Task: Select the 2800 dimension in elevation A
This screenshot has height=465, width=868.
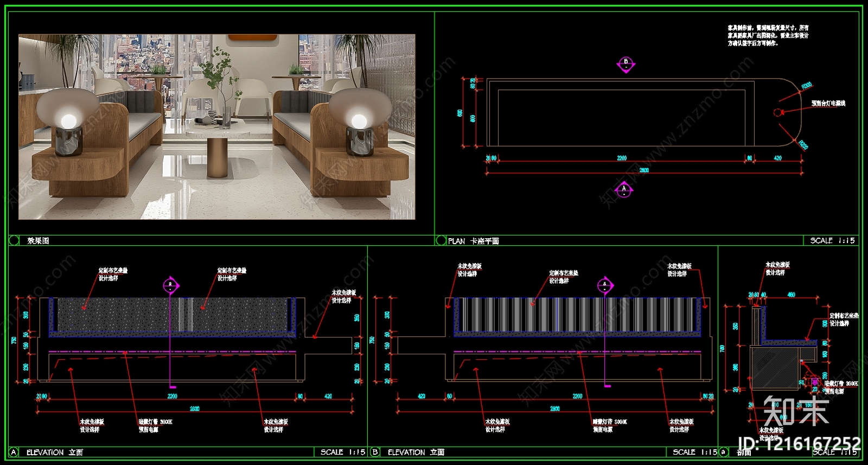Action: 194,409
